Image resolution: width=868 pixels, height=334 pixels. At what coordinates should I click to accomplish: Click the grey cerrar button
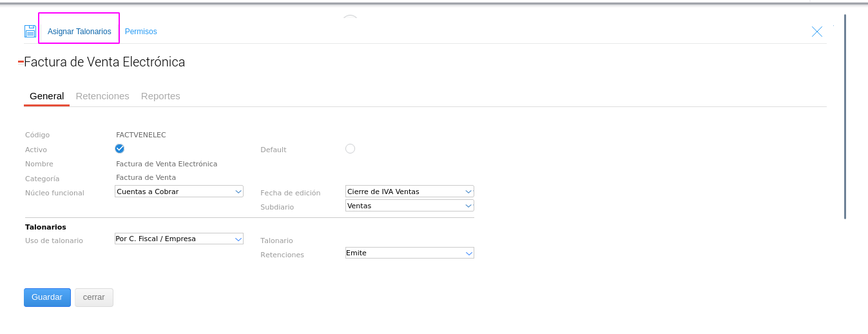(x=93, y=297)
